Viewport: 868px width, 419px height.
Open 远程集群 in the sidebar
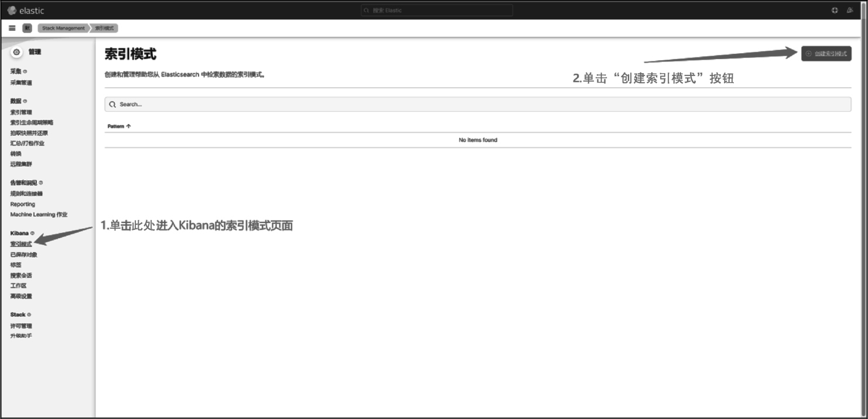click(21, 164)
